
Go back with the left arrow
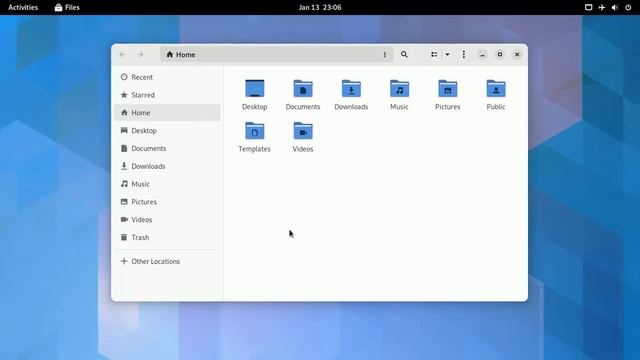[x=122, y=54]
